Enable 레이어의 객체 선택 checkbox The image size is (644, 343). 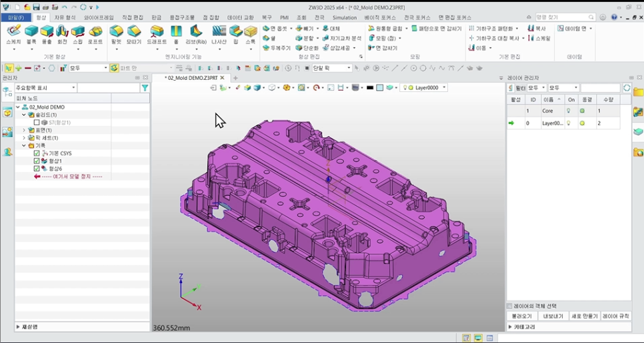[x=510, y=306]
